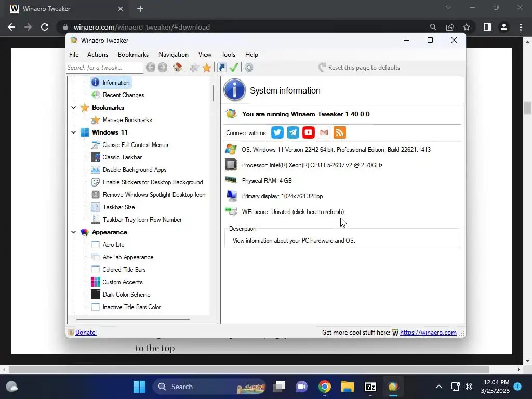Show hidden tray icons chevron

click(438, 387)
